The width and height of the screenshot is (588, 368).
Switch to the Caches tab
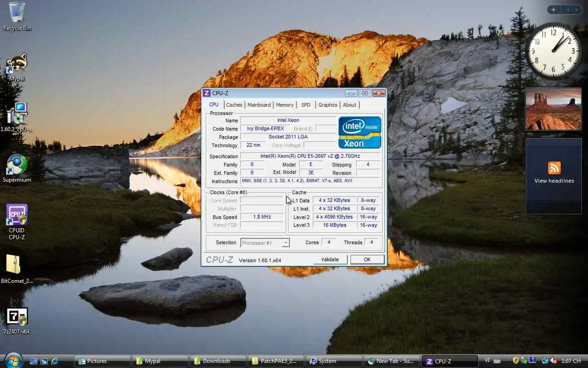[234, 105]
